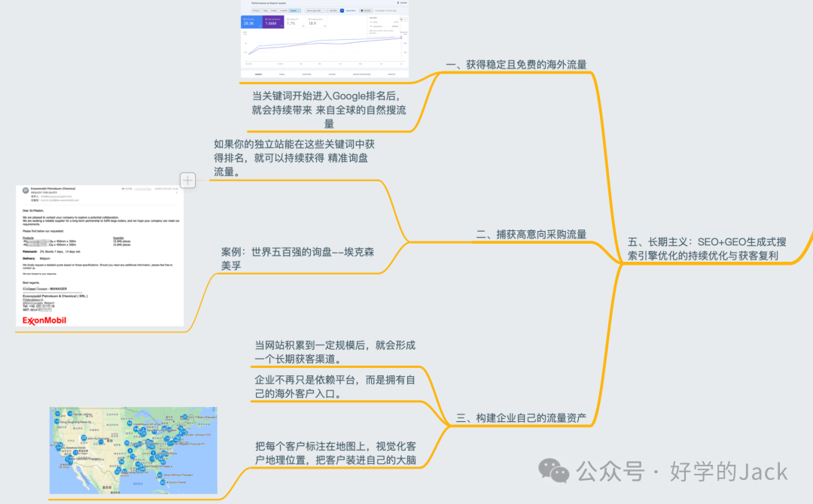This screenshot has width=813, height=504.
Task: Switch to the PAGES tab in Search Console
Action: pyautogui.click(x=282, y=74)
